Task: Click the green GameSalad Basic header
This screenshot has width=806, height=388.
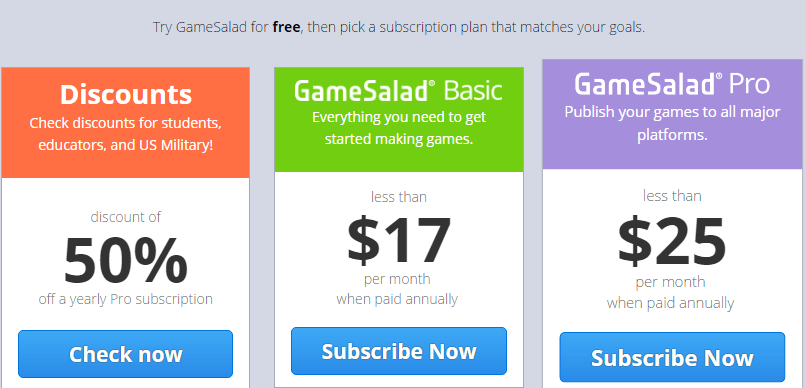Action: pos(399,120)
